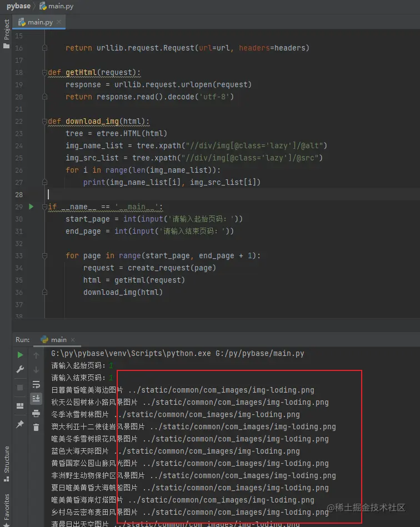Click fold end marker at line 27
Image resolution: width=420 pixels, height=527 pixels.
pyautogui.click(x=44, y=182)
